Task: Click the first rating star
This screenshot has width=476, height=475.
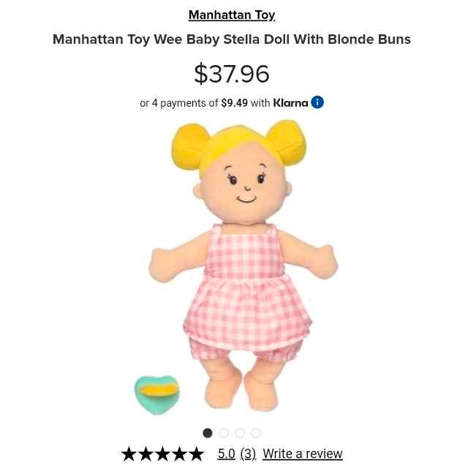Action: tap(129, 454)
